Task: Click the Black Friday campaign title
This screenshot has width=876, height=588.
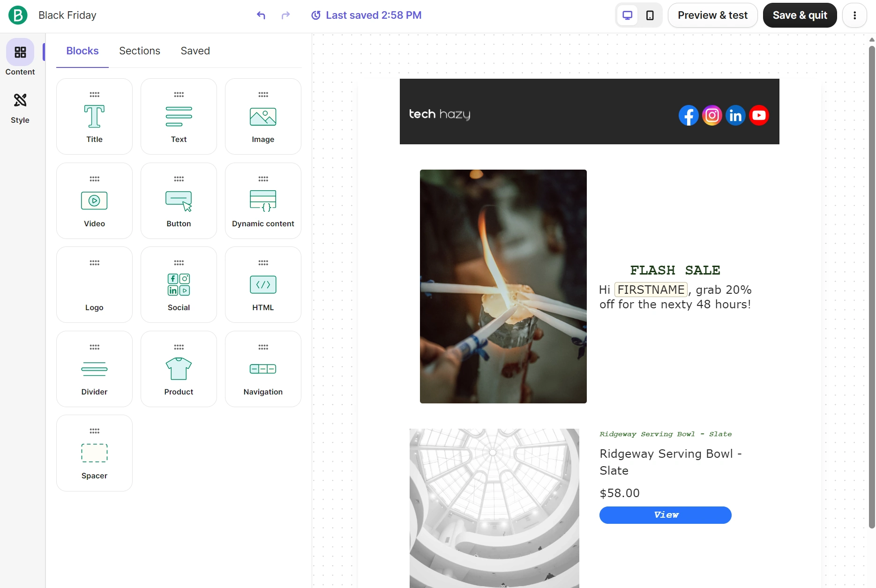Action: [67, 15]
